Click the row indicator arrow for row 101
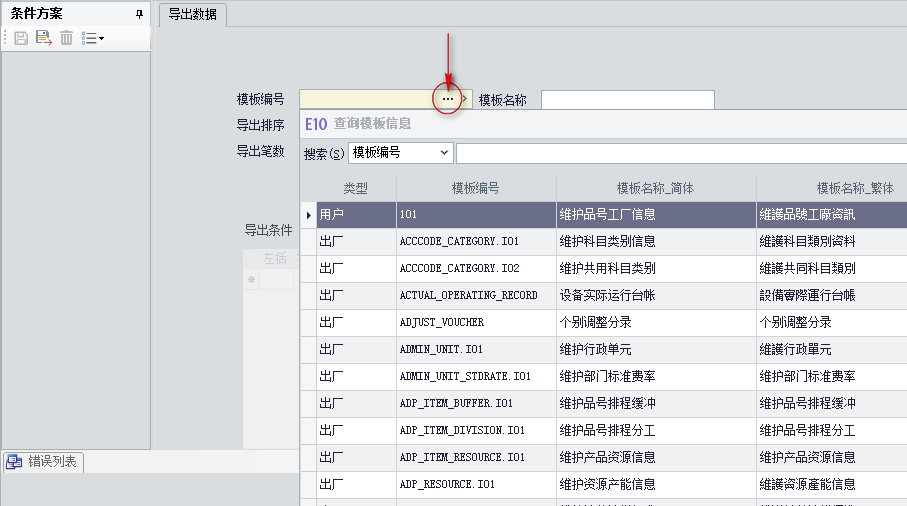The image size is (907, 506). point(308,215)
